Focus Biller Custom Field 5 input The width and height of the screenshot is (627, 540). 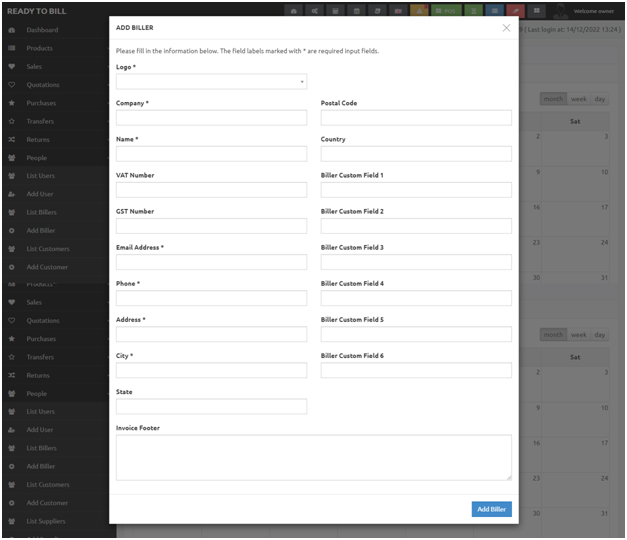pos(416,334)
